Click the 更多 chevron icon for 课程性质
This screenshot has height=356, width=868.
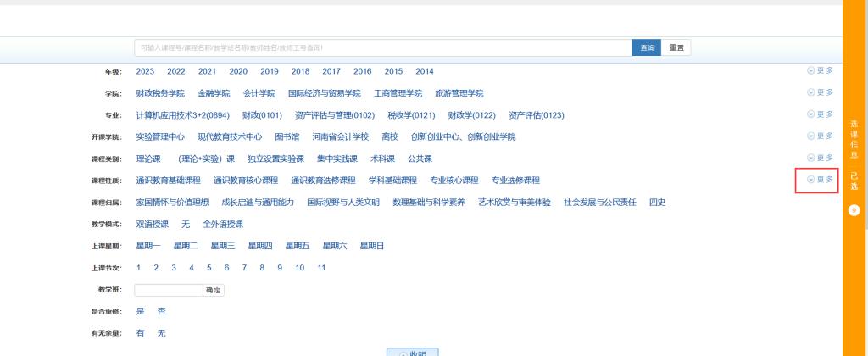pyautogui.click(x=811, y=180)
